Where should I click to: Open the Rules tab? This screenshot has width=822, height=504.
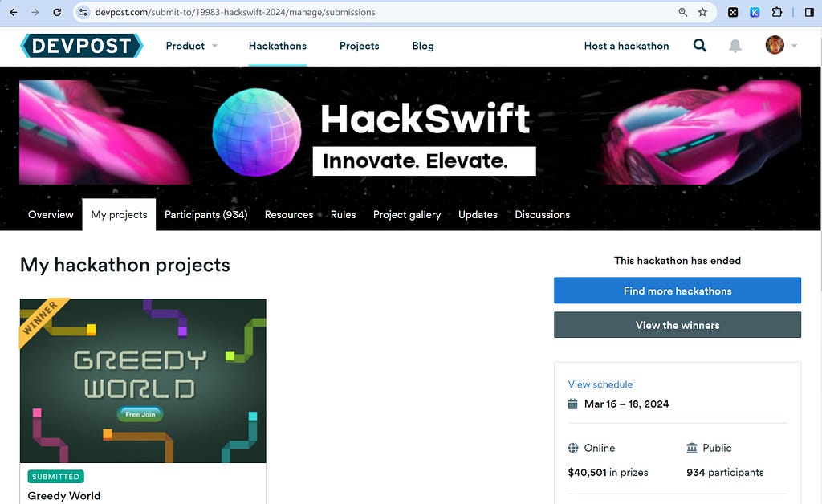343,215
